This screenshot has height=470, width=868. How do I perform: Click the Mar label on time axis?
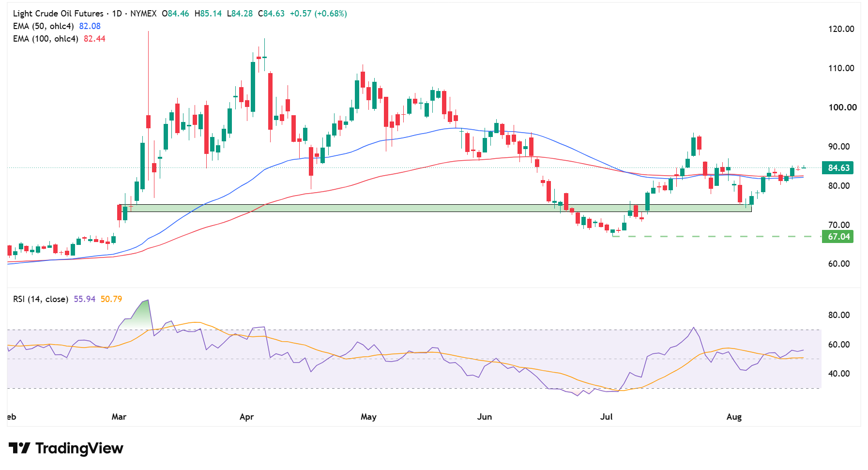click(x=119, y=417)
